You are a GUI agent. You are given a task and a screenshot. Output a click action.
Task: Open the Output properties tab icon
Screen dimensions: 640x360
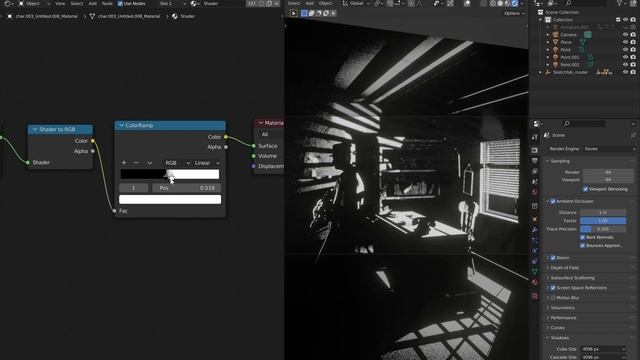tap(535, 161)
